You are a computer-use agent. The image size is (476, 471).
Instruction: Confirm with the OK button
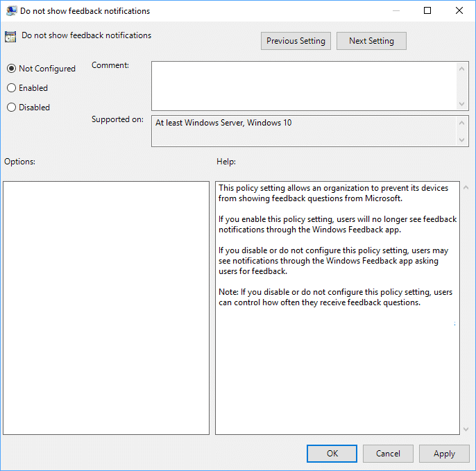pyautogui.click(x=332, y=454)
